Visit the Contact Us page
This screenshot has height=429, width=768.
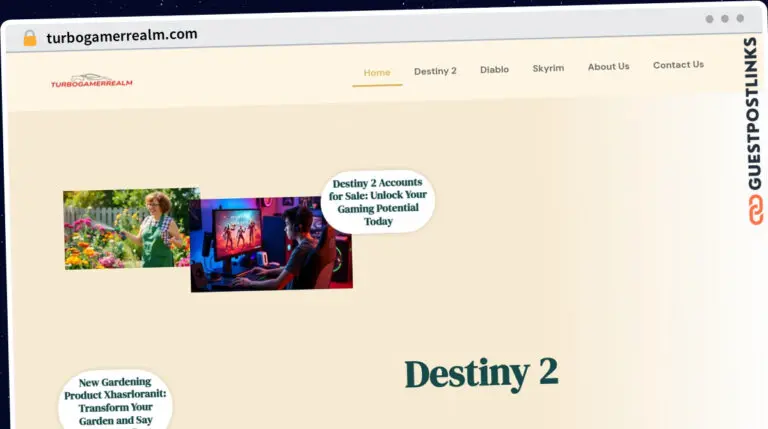678,65
